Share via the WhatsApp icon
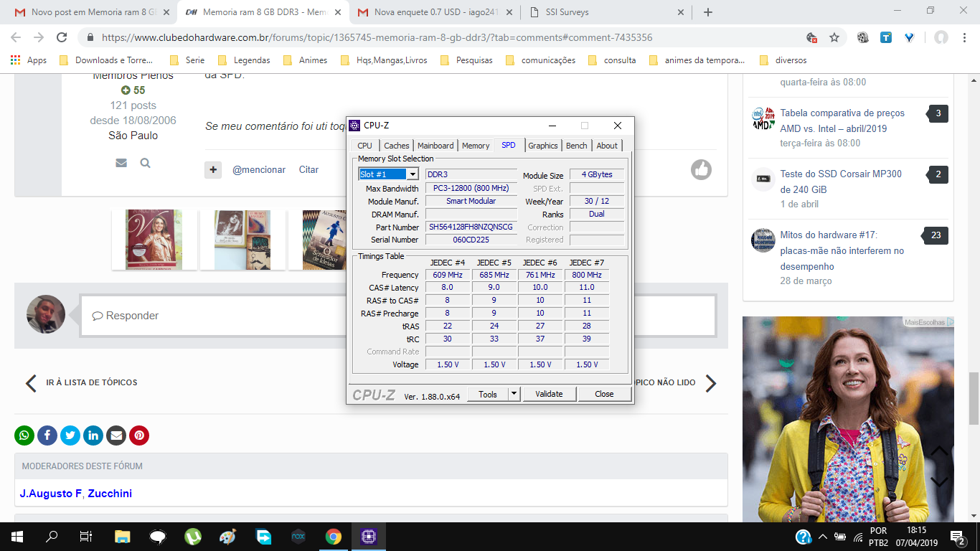 24,435
